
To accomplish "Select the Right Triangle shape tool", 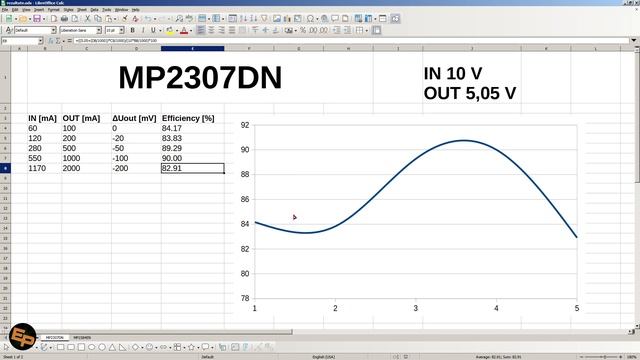I will coord(122,347).
